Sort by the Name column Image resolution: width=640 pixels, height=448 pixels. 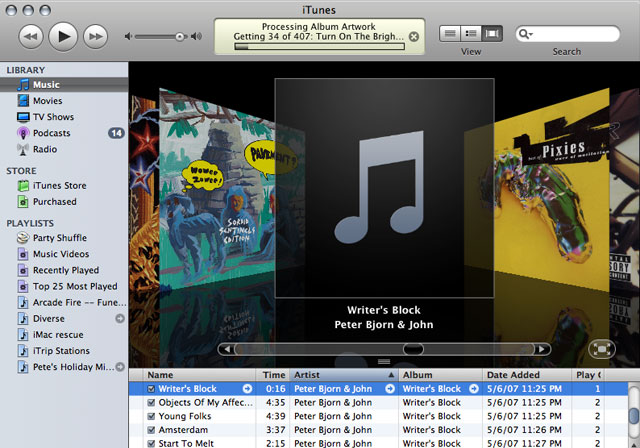[200, 375]
